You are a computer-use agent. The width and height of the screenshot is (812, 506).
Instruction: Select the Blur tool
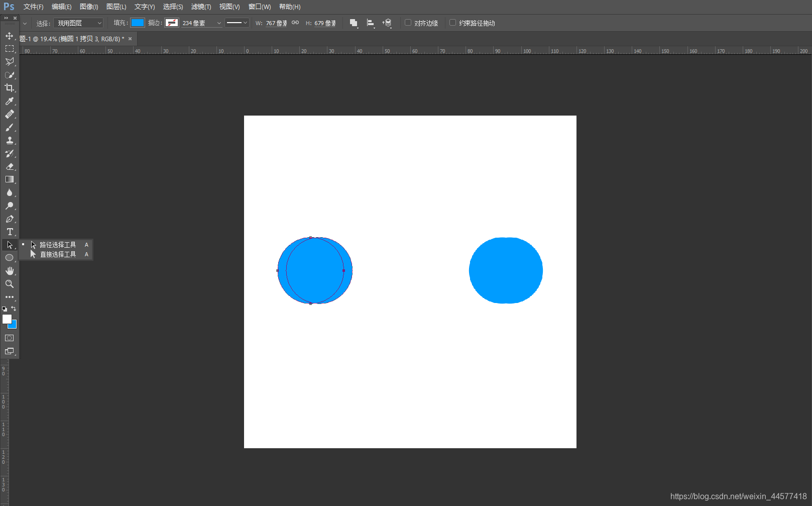[x=9, y=192]
